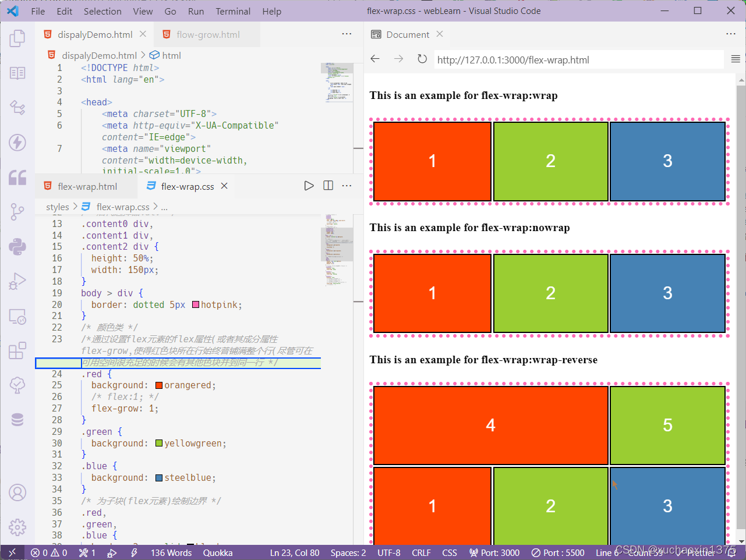Switch to the flow-grow.html tab
Viewport: 746px width, 560px height.
click(207, 34)
